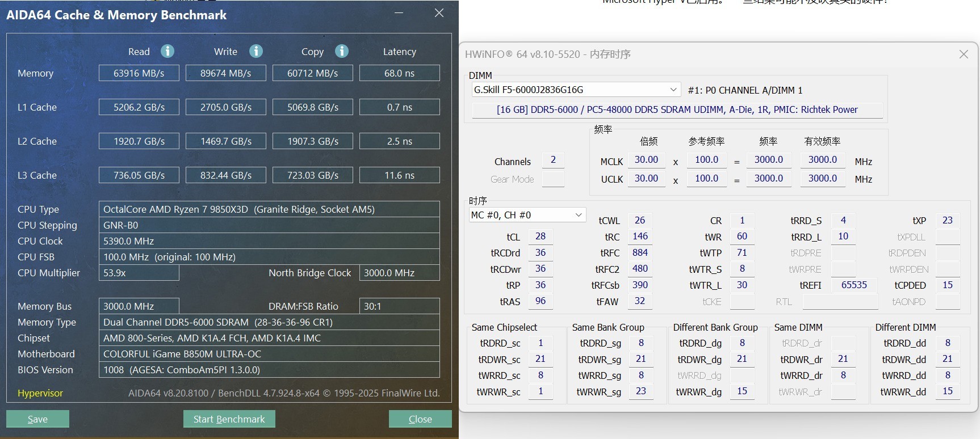Click the tWTP value 71
Image resolution: width=980 pixels, height=439 pixels.
[x=742, y=253]
